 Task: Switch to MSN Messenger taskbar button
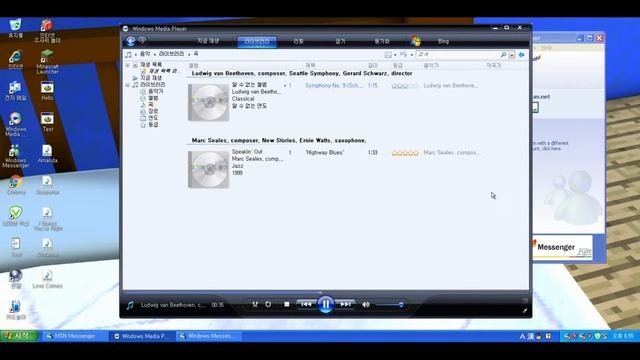click(x=74, y=336)
